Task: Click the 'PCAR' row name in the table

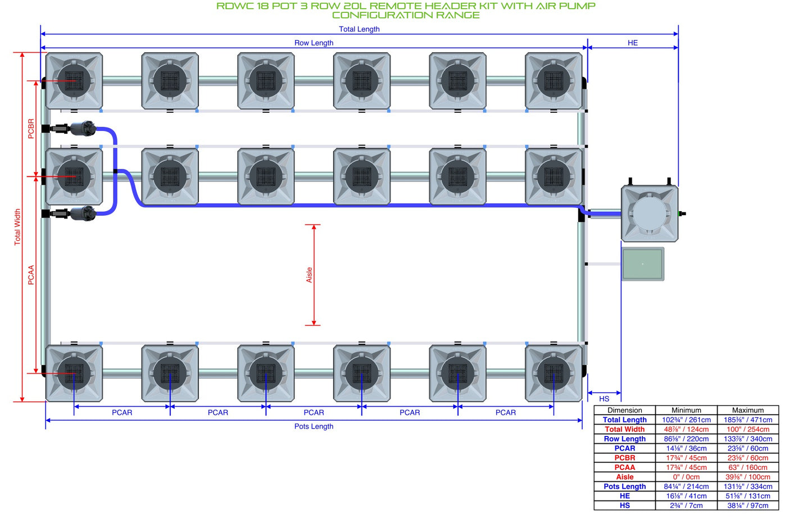Action: 625,449
